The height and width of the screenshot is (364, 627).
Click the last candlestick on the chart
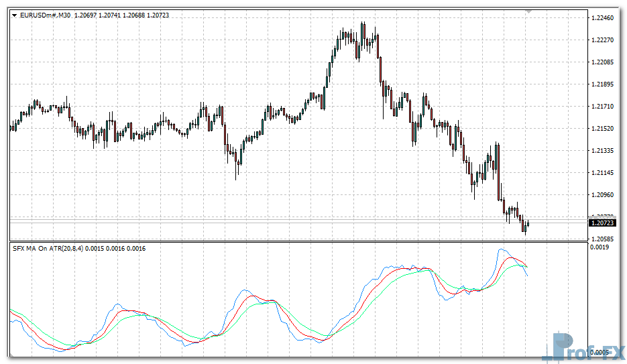pyautogui.click(x=528, y=223)
